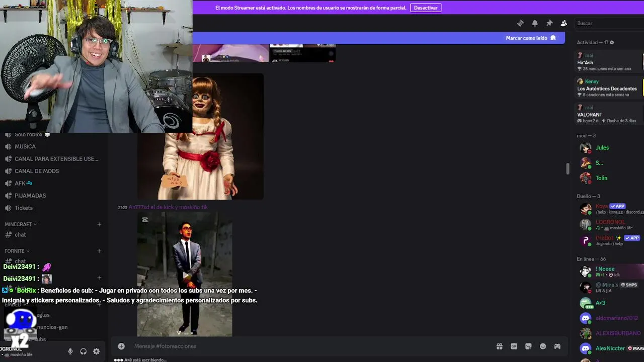Open the En línea — 66 header
This screenshot has width=644, height=362.
pyautogui.click(x=591, y=259)
